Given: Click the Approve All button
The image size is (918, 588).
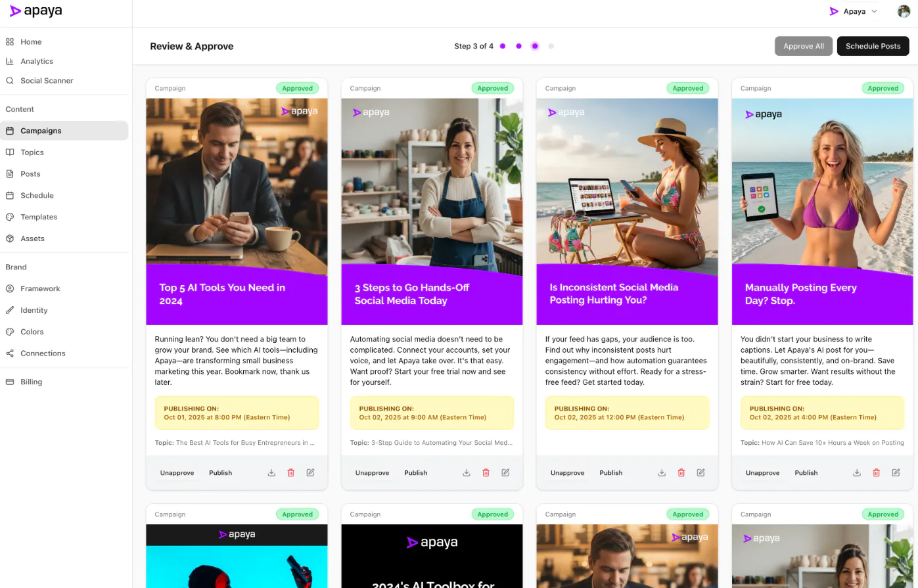Looking at the screenshot, I should [x=804, y=46].
